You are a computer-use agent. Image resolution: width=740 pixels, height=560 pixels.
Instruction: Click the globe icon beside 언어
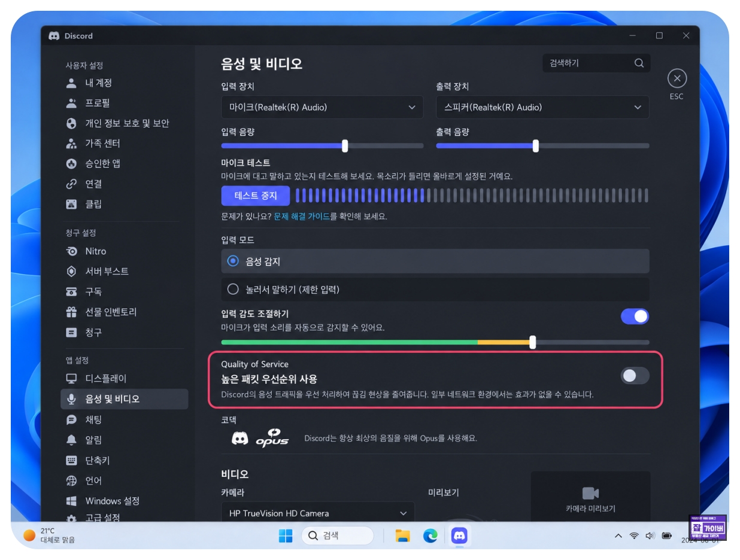(x=72, y=480)
